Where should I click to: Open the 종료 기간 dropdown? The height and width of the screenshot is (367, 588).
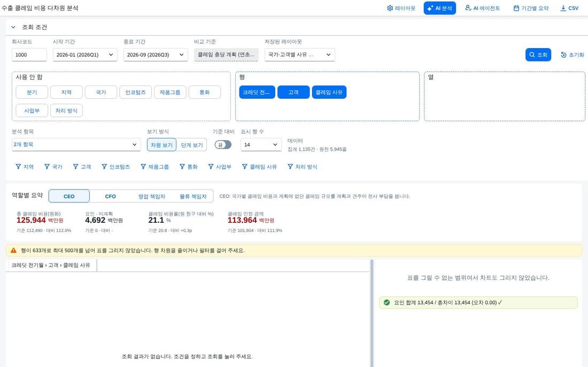coord(155,54)
